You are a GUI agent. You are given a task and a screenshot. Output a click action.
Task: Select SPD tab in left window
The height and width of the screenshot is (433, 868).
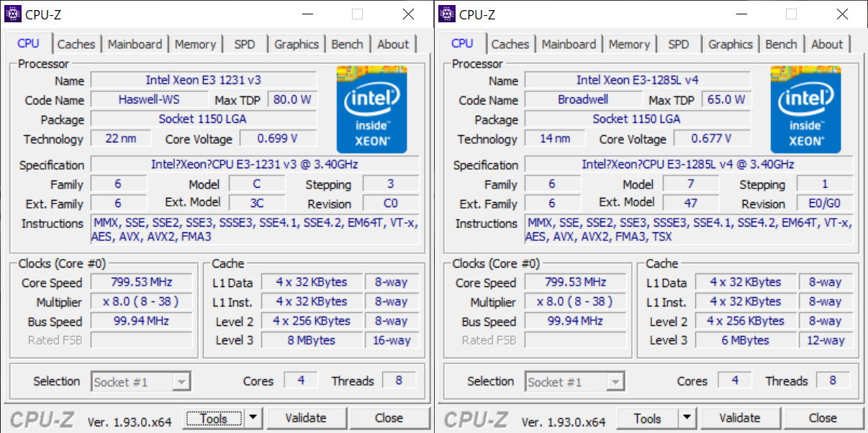(x=245, y=44)
